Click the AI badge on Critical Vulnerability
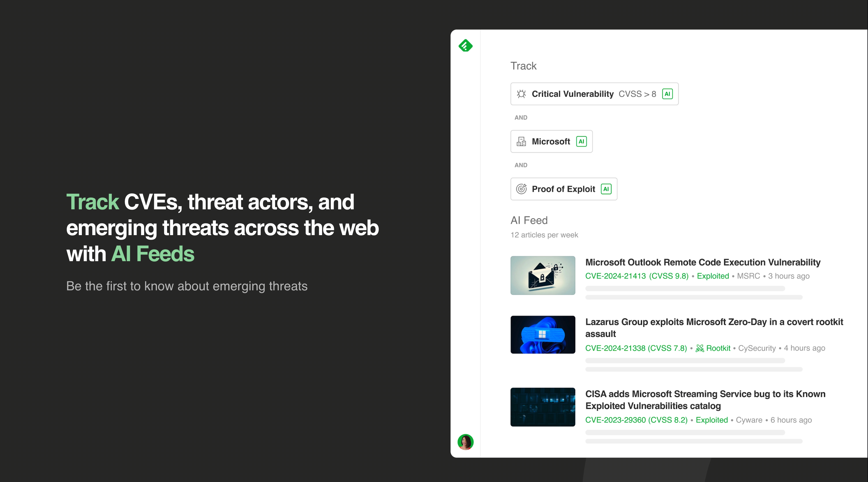Screen dimensions: 868x482 (667, 94)
